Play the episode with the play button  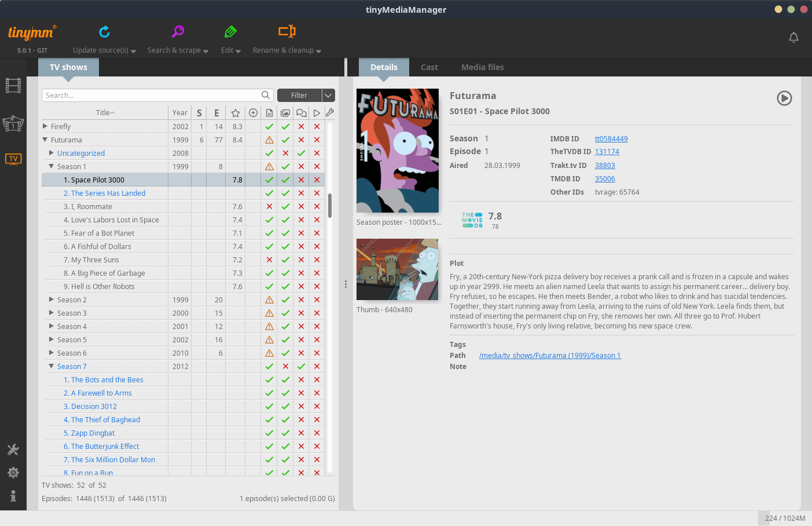784,98
